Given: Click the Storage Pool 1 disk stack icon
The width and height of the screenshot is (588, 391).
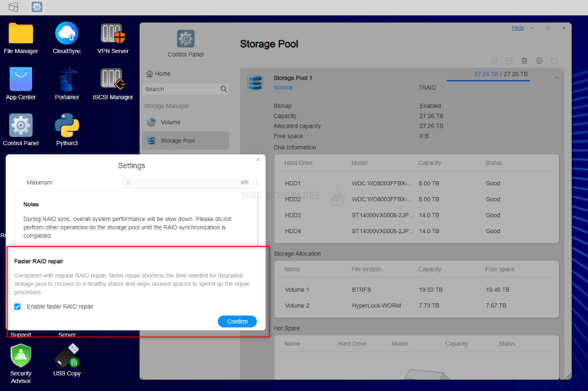Looking at the screenshot, I should click(255, 82).
